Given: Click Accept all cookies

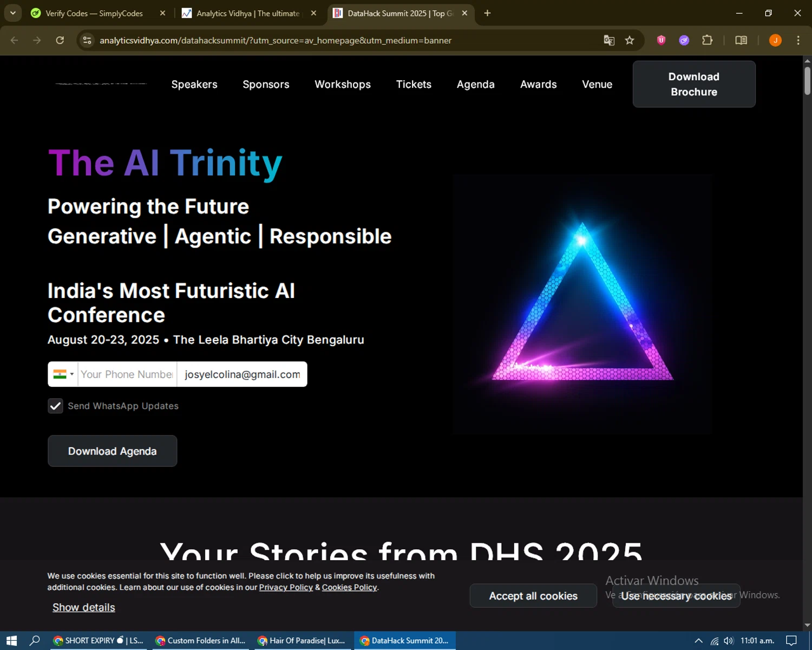Looking at the screenshot, I should click(x=533, y=596).
